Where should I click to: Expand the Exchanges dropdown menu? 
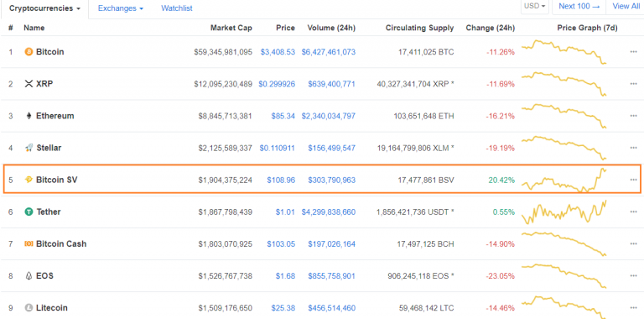pyautogui.click(x=121, y=8)
